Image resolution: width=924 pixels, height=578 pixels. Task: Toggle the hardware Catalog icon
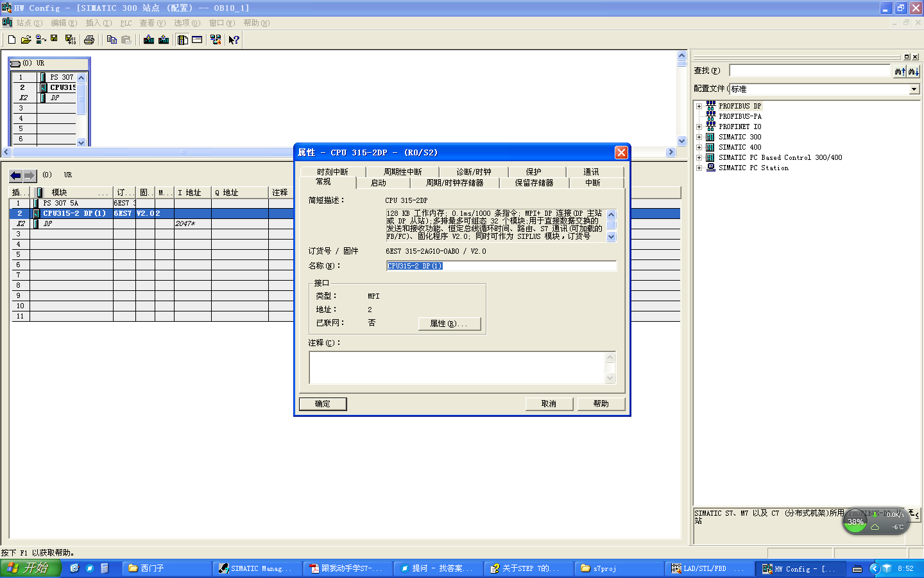coord(183,40)
